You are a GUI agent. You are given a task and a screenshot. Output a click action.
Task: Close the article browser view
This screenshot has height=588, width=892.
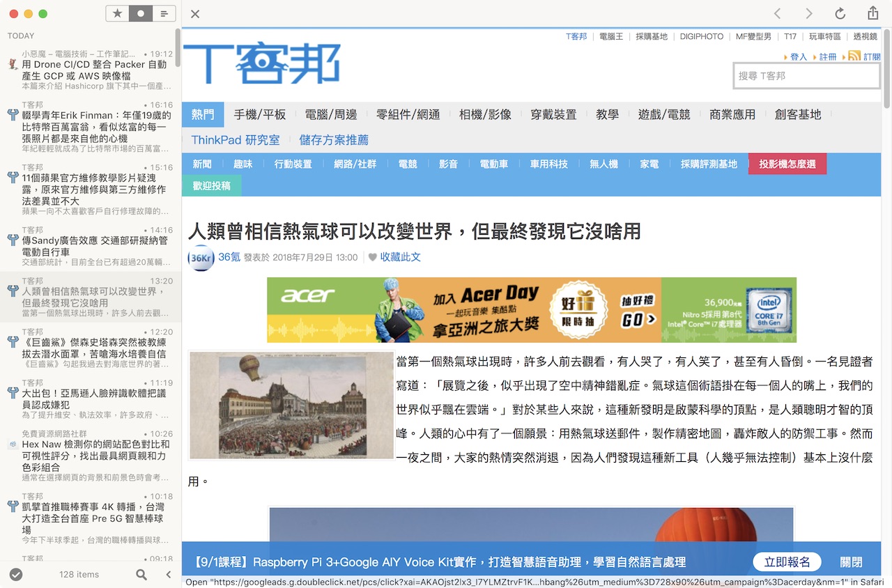195,14
